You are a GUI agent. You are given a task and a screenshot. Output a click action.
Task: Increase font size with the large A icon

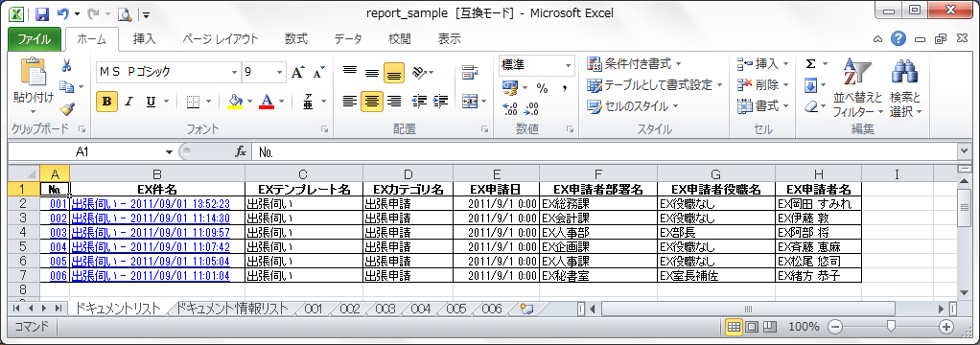pyautogui.click(x=298, y=72)
